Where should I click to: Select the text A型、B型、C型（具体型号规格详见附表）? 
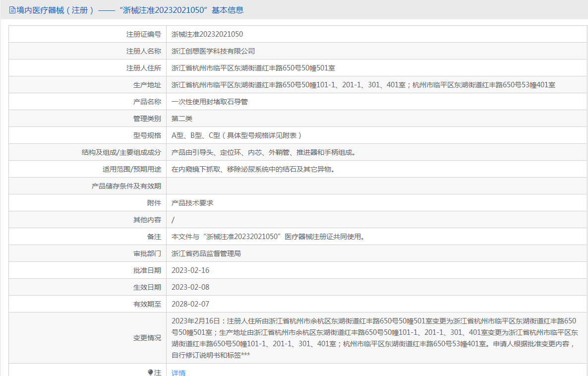tap(237, 135)
